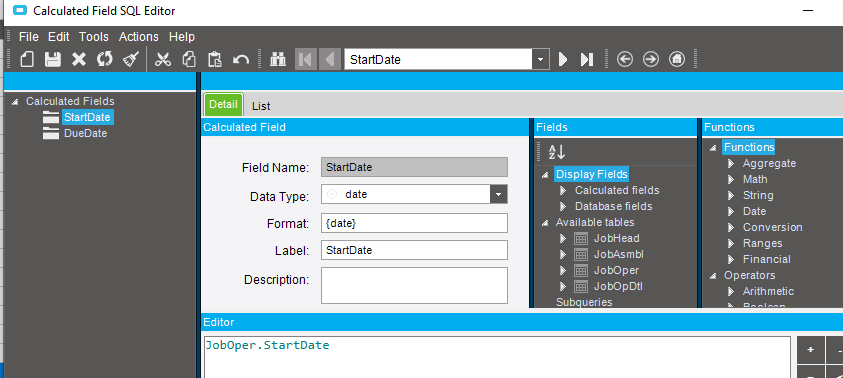Clear the form with broom icon
Image resolution: width=843 pixels, height=378 pixels.
coord(131,59)
